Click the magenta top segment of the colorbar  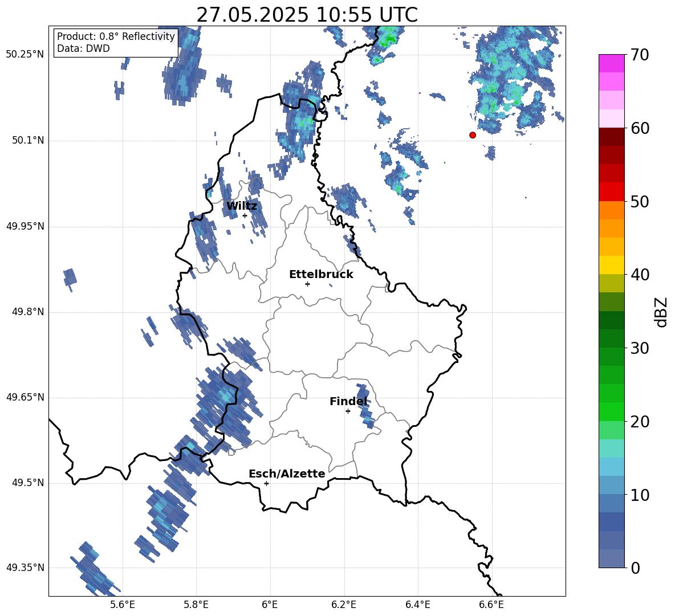(611, 63)
